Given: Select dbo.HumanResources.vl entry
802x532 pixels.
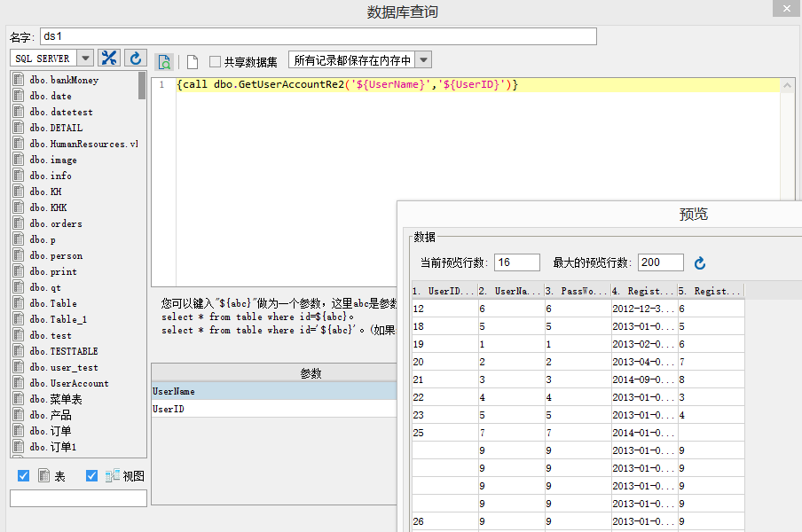Looking at the screenshot, I should pos(84,144).
